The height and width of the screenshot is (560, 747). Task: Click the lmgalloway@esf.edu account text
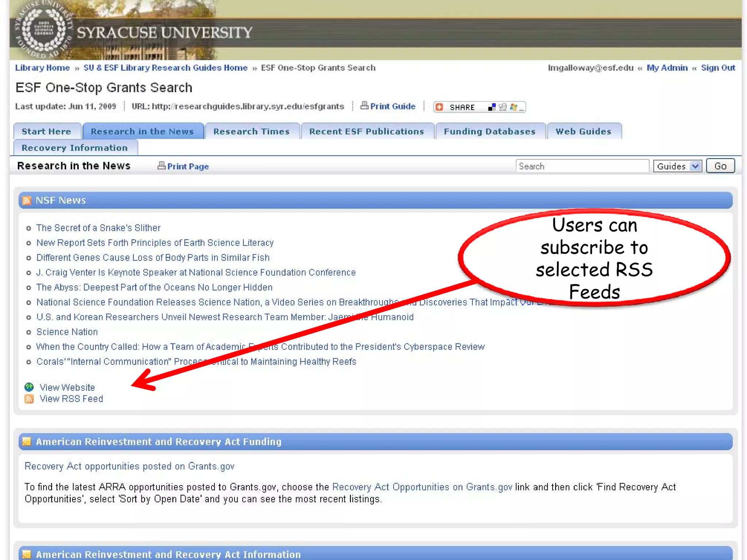click(x=591, y=68)
